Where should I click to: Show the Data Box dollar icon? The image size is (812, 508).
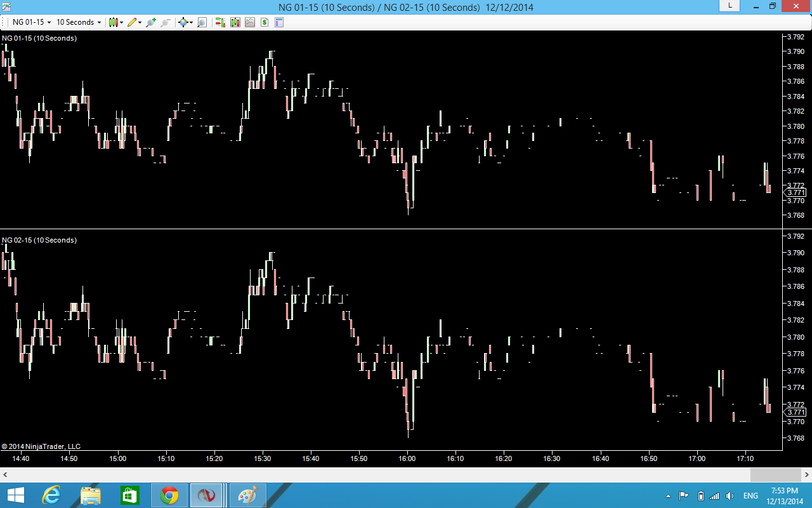[x=265, y=22]
